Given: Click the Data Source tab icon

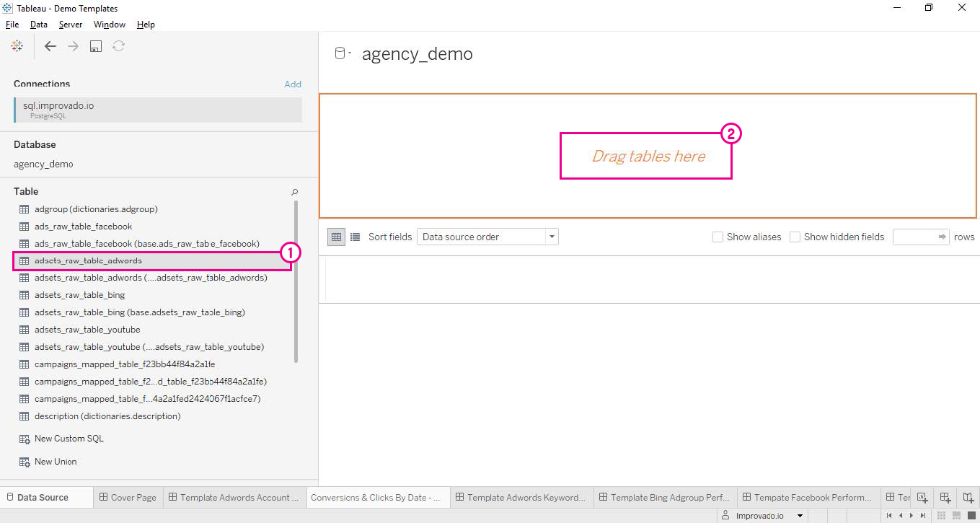Looking at the screenshot, I should [10, 497].
